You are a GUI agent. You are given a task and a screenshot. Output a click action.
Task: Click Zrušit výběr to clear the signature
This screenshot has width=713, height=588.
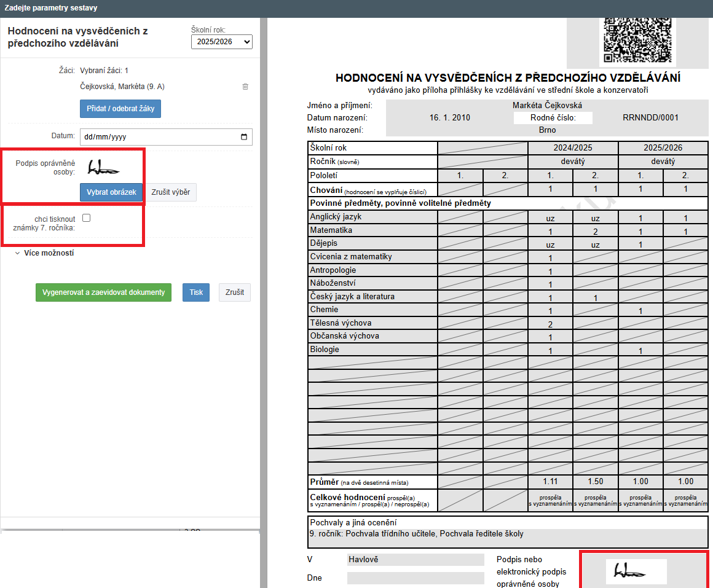click(x=171, y=192)
